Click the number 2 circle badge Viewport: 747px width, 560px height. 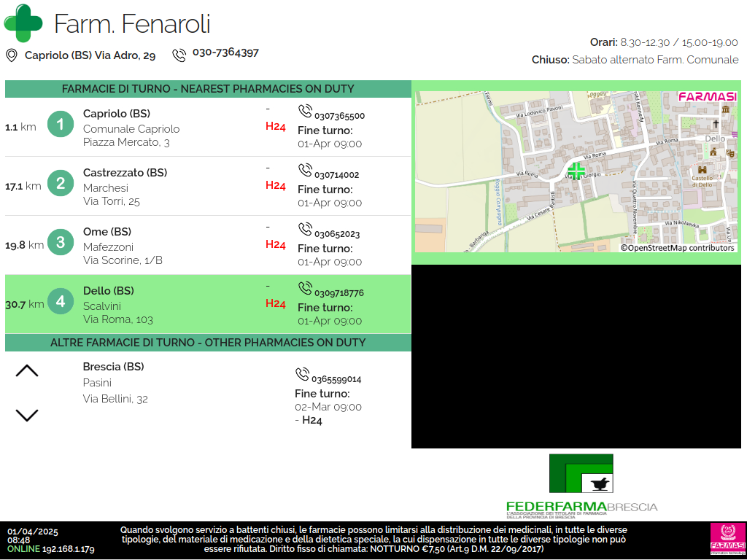point(61,184)
